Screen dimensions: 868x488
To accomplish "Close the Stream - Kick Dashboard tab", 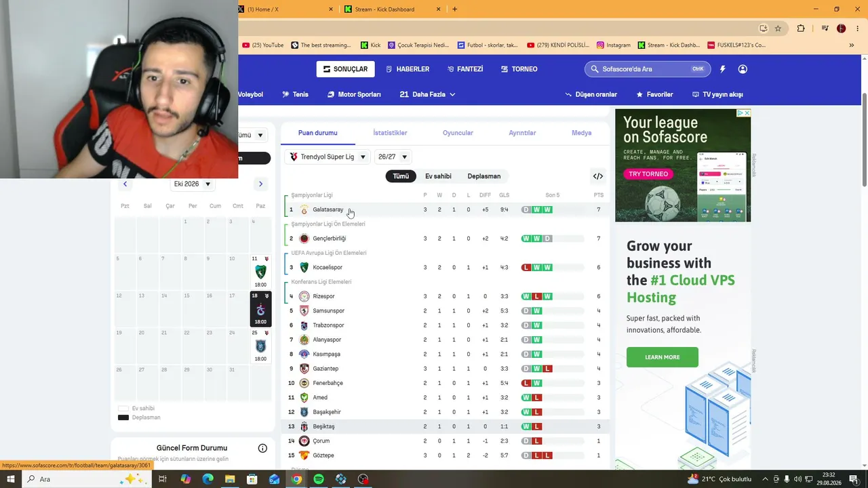I will 439,9.
